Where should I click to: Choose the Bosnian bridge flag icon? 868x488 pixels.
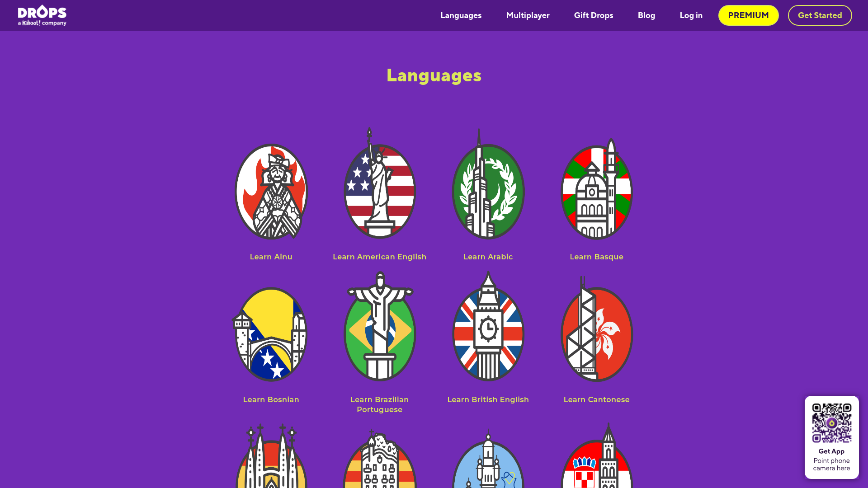(270, 334)
